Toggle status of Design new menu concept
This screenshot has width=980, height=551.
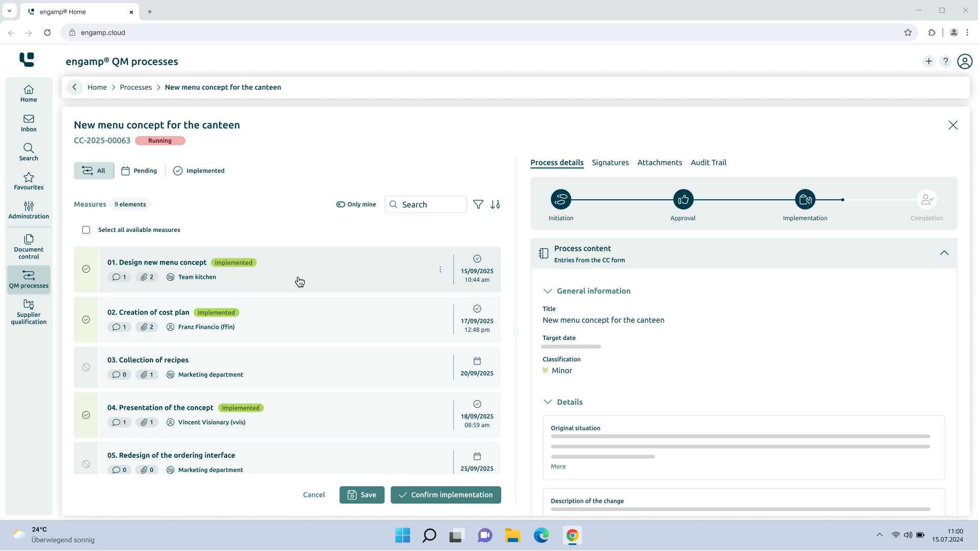tap(86, 270)
